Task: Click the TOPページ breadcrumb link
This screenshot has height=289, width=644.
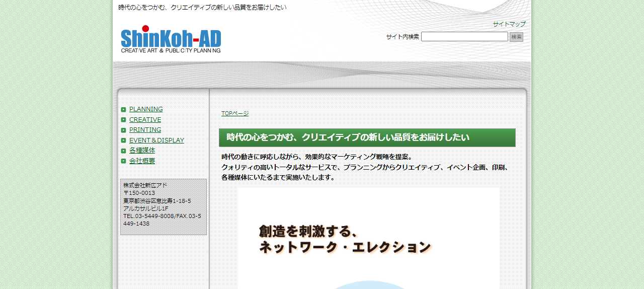Action: tap(235, 113)
